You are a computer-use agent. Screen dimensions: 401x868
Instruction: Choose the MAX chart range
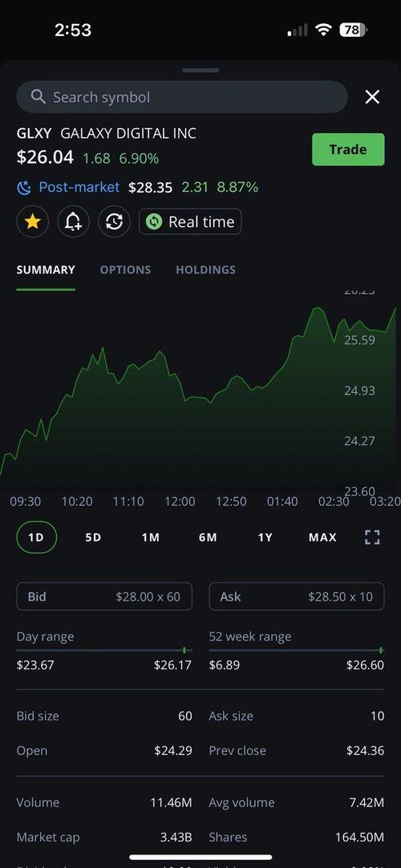coord(322,537)
